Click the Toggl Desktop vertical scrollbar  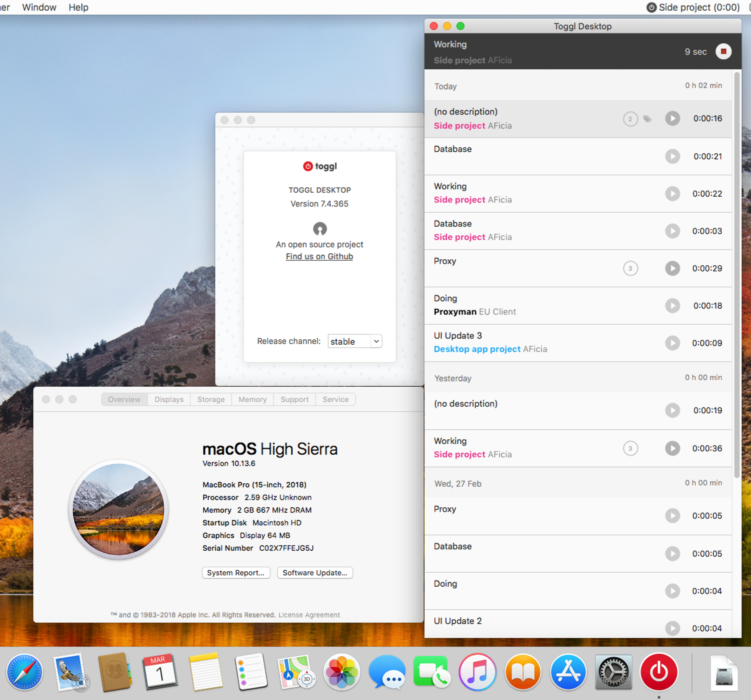[737, 275]
